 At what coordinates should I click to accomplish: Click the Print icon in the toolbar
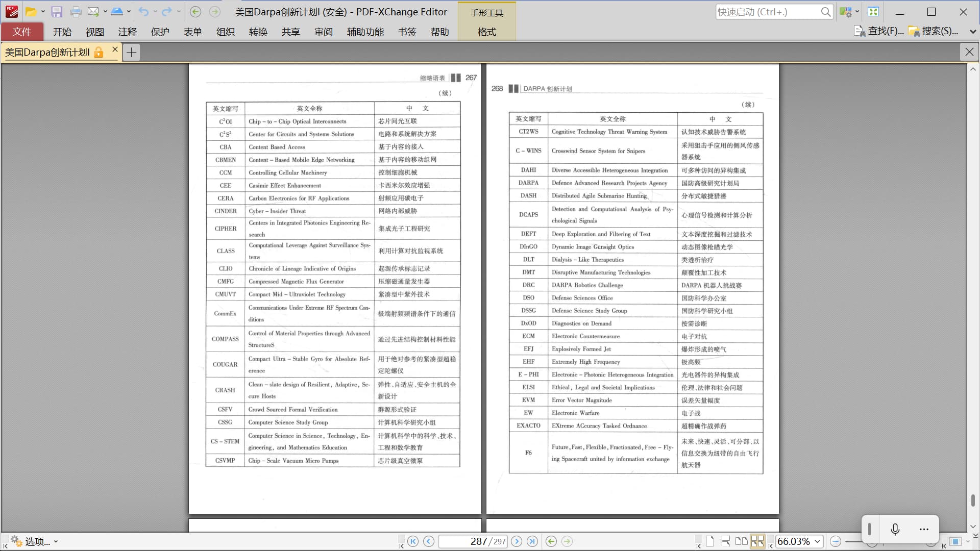[76, 12]
